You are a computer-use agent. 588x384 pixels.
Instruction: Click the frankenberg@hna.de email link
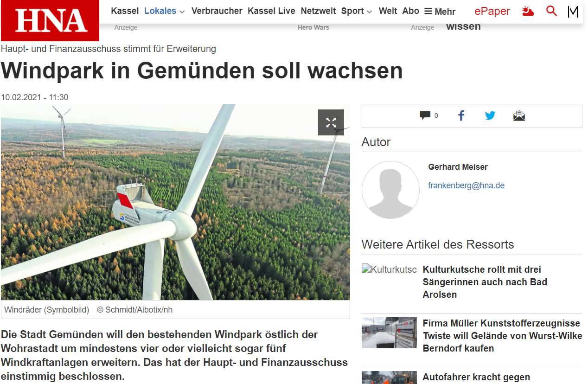466,186
